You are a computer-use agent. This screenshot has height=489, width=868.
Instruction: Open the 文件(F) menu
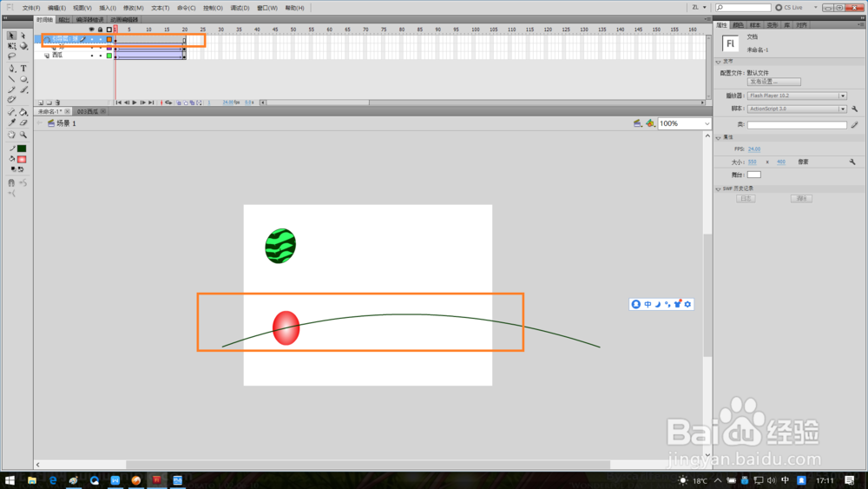(x=31, y=8)
